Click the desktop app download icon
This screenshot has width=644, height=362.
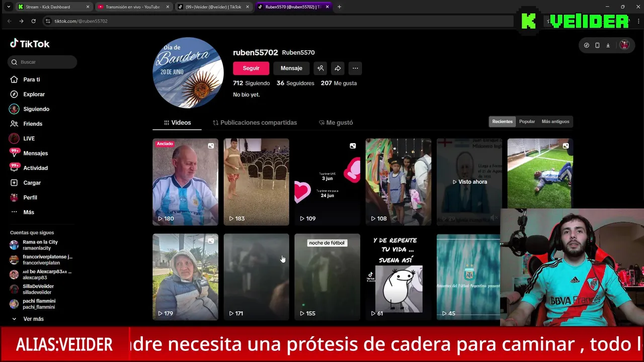pos(608,45)
